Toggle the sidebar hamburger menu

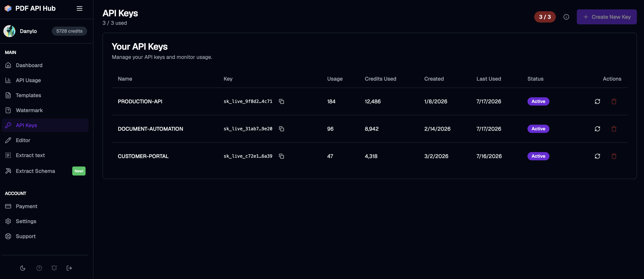click(80, 8)
